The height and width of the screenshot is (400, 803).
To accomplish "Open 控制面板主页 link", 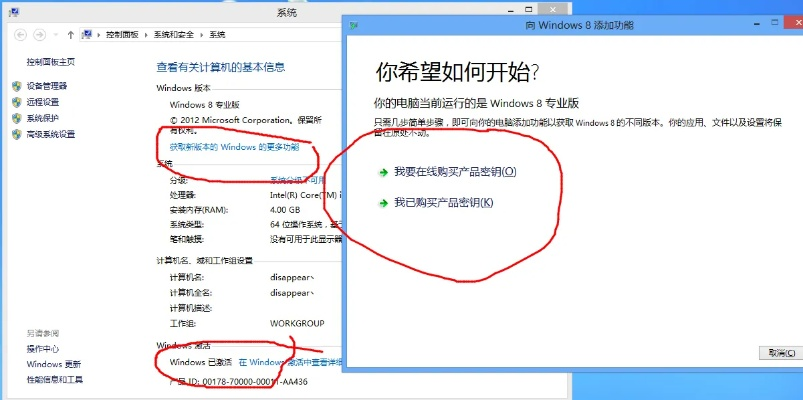I will (51, 62).
